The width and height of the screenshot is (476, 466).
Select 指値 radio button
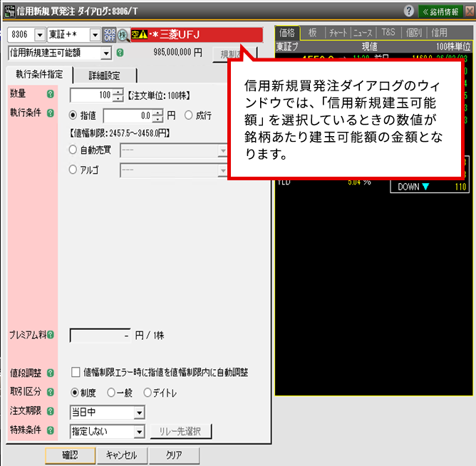(x=73, y=115)
